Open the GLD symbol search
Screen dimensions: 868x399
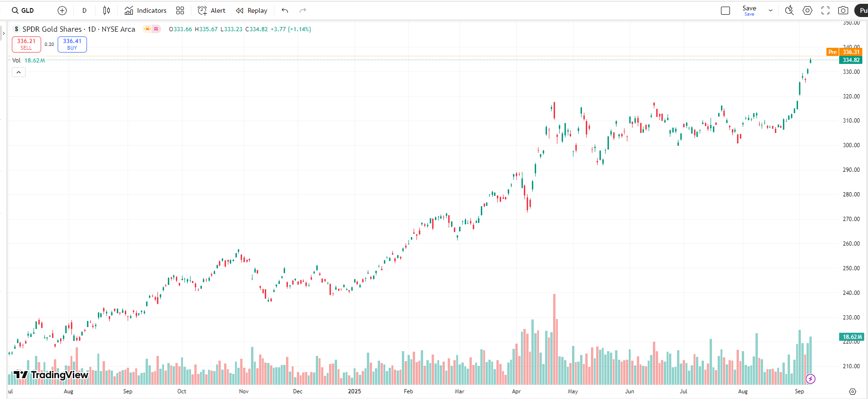[23, 10]
